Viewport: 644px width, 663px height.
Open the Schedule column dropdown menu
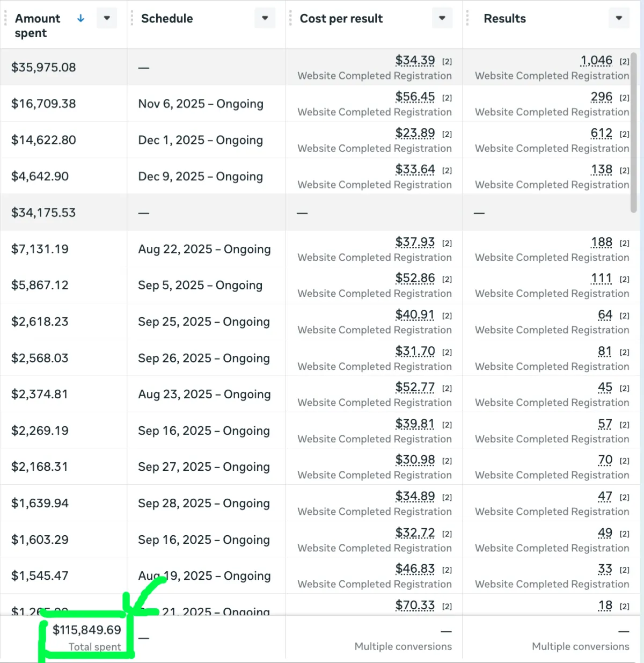coord(265,18)
